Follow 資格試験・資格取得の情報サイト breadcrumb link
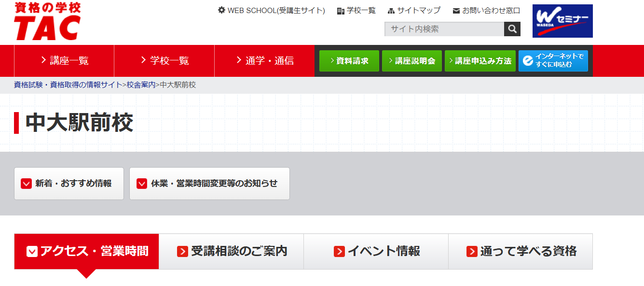644x286 pixels. coord(68,85)
